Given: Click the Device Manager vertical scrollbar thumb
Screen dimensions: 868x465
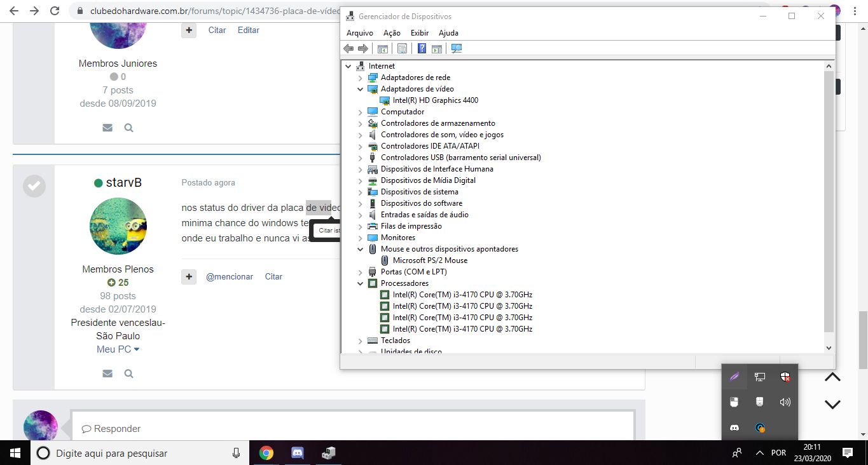Looking at the screenshot, I should (x=829, y=201).
